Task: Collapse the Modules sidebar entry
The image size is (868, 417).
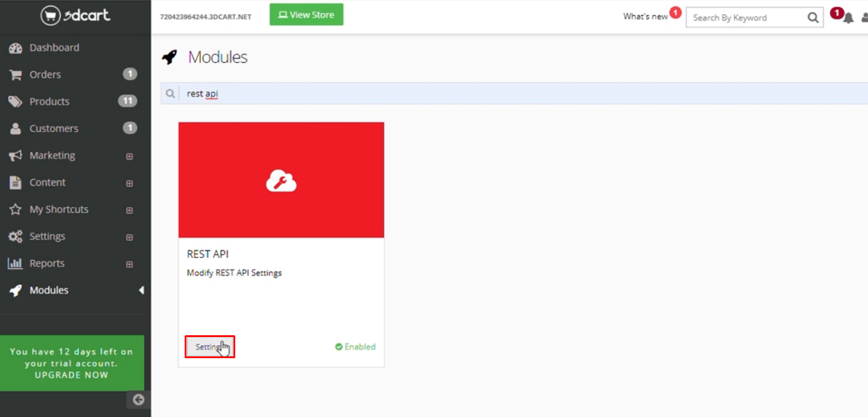Action: tap(141, 290)
